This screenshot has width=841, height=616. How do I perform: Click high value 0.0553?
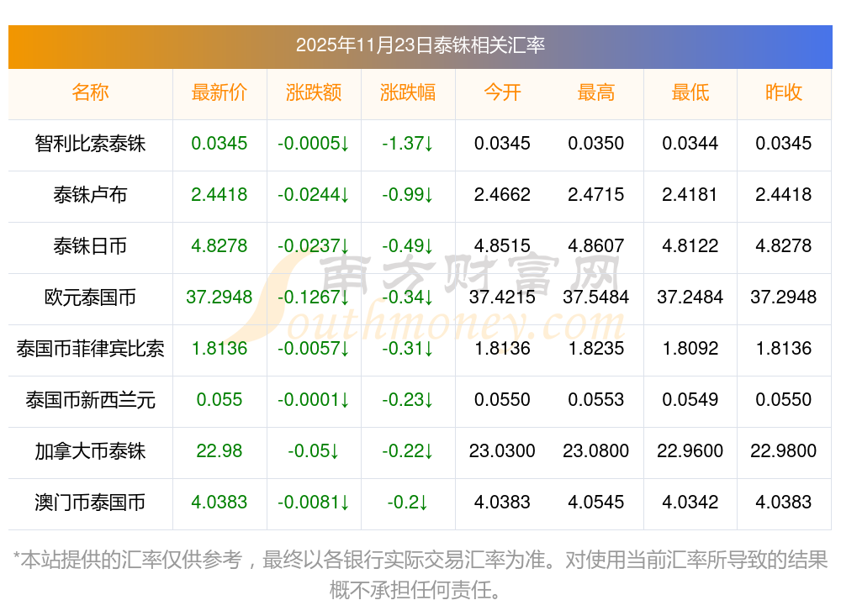pyautogui.click(x=596, y=400)
